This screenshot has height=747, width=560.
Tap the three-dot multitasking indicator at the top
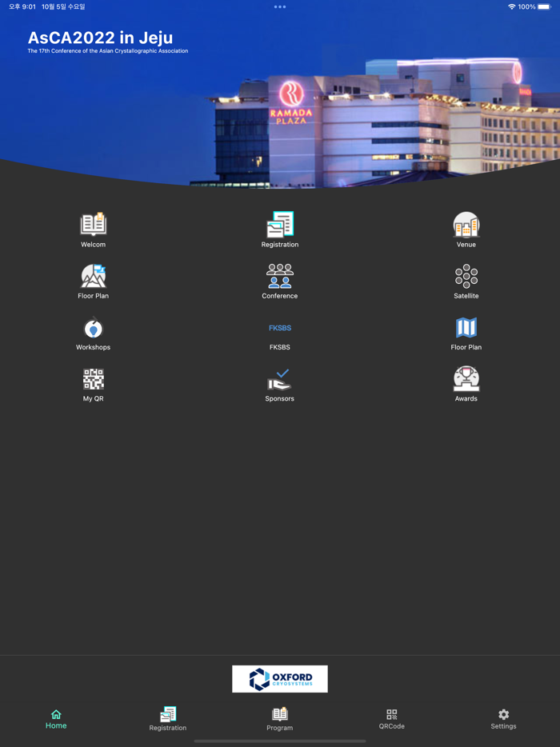(280, 6)
